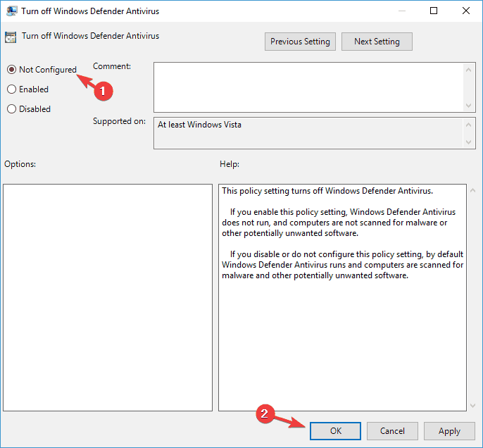This screenshot has width=483, height=448.
Task: Click the title bar policy editor icon
Action: click(12, 11)
